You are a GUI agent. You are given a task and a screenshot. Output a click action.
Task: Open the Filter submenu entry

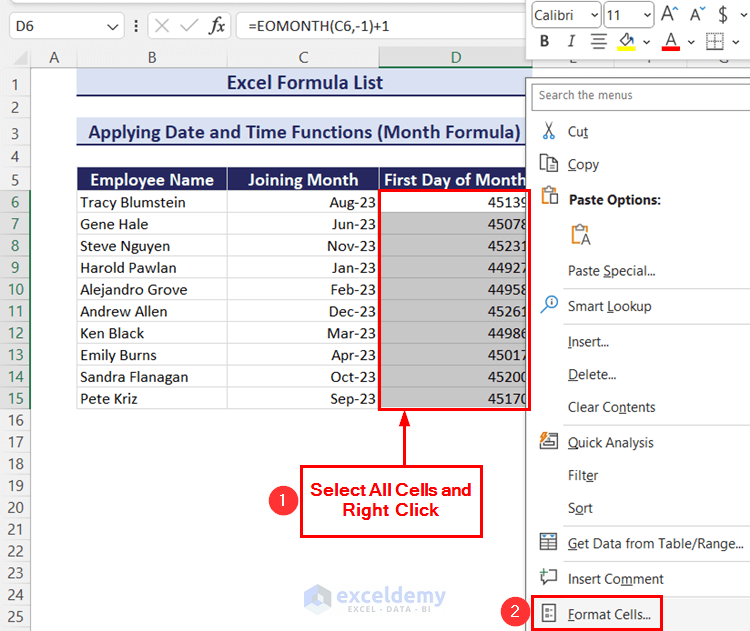pos(583,476)
